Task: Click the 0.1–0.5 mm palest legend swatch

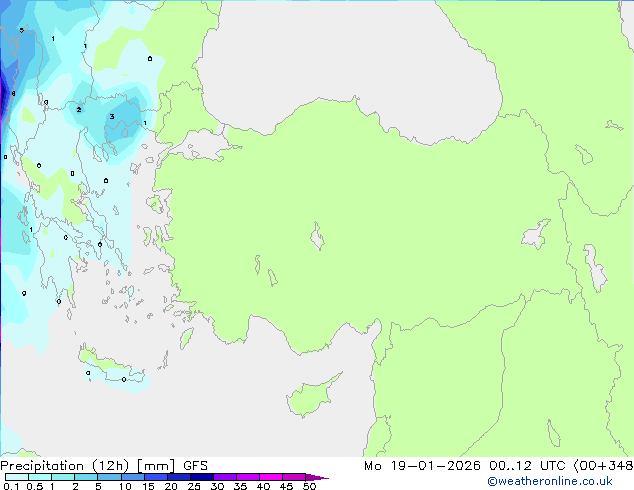Action: pyautogui.click(x=17, y=477)
